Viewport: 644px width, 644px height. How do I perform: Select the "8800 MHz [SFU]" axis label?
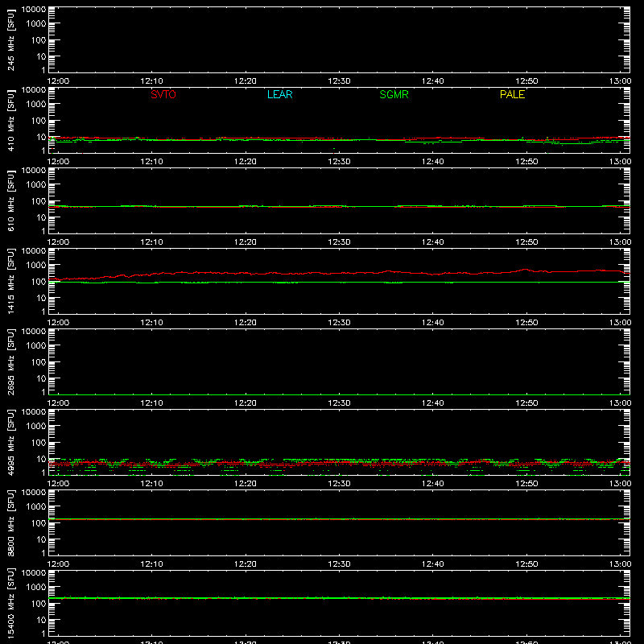coord(10,522)
